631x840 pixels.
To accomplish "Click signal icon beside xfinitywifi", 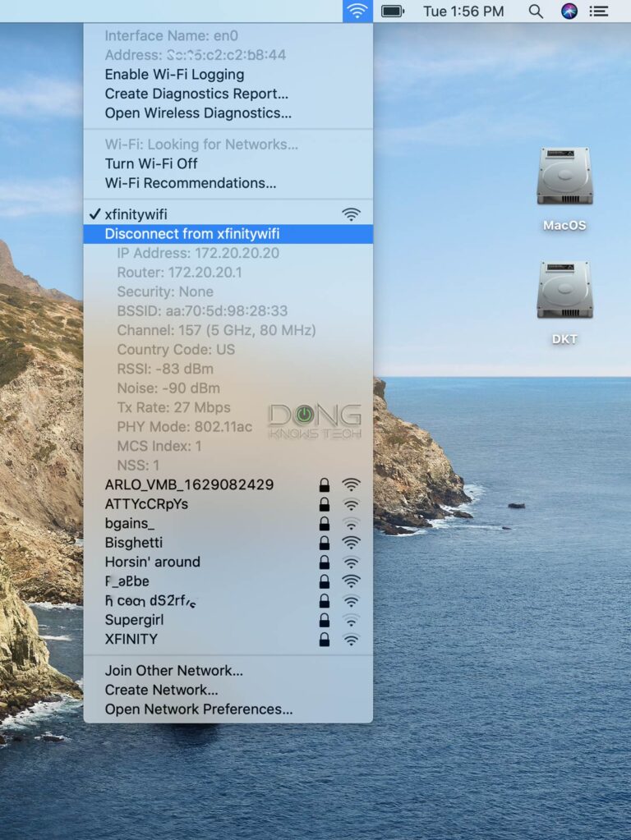I will pyautogui.click(x=351, y=214).
